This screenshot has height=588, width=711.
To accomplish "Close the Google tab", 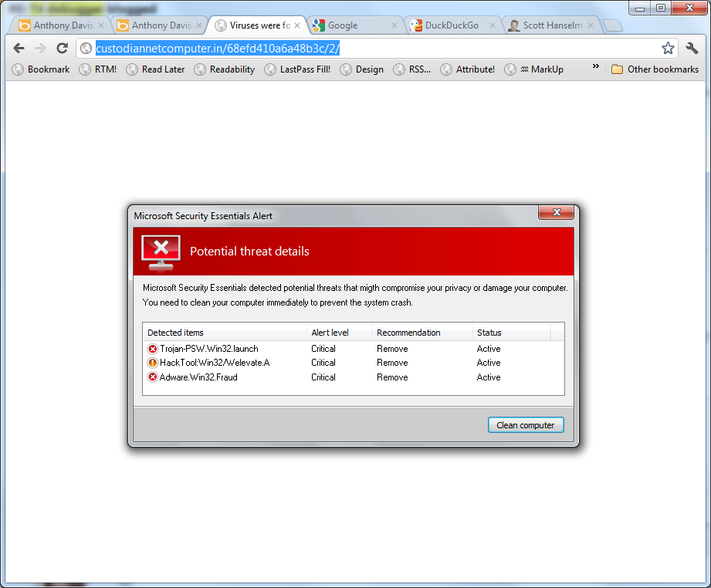I will click(394, 25).
